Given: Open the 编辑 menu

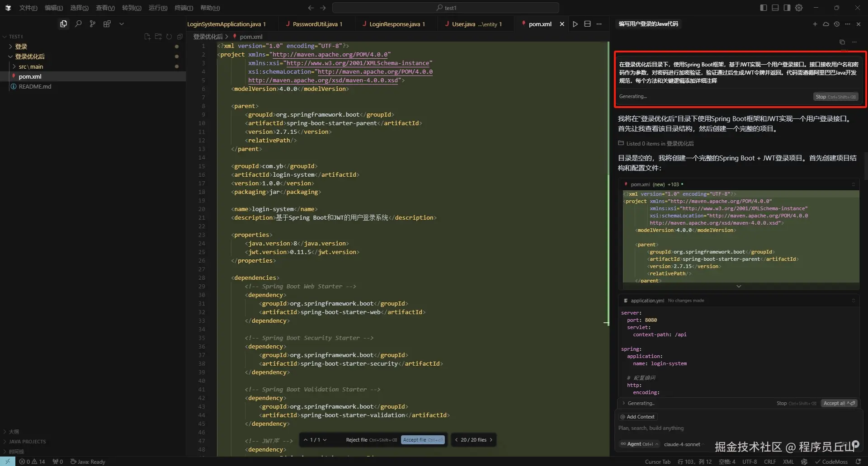Looking at the screenshot, I should click(54, 8).
